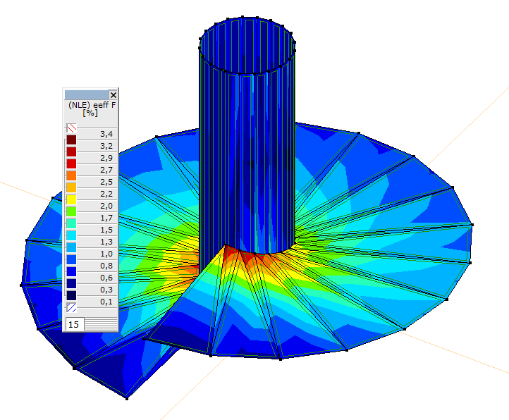Choose the orange swatch between 2,7 and 2,5
This screenshot has width=509, height=420.
(71, 175)
